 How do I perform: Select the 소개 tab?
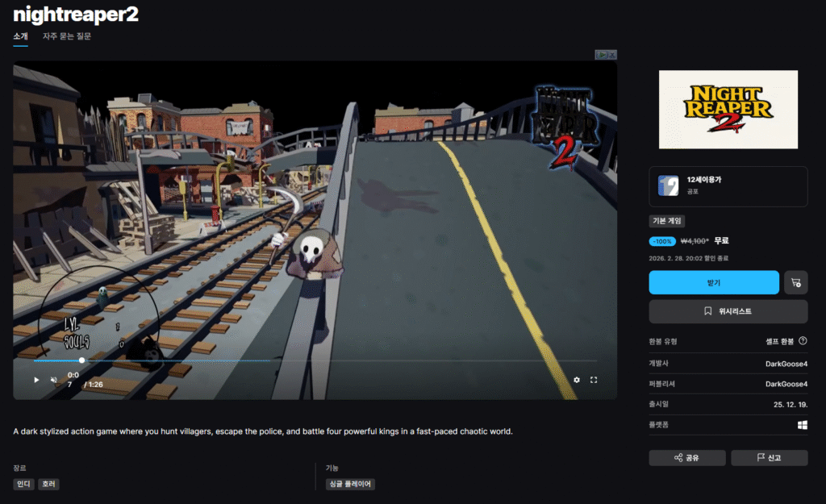click(20, 36)
